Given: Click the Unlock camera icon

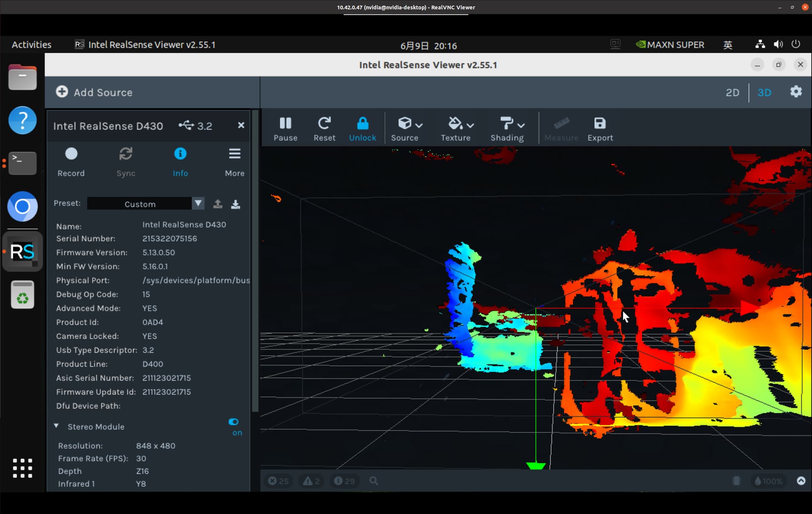Looking at the screenshot, I should tap(363, 123).
